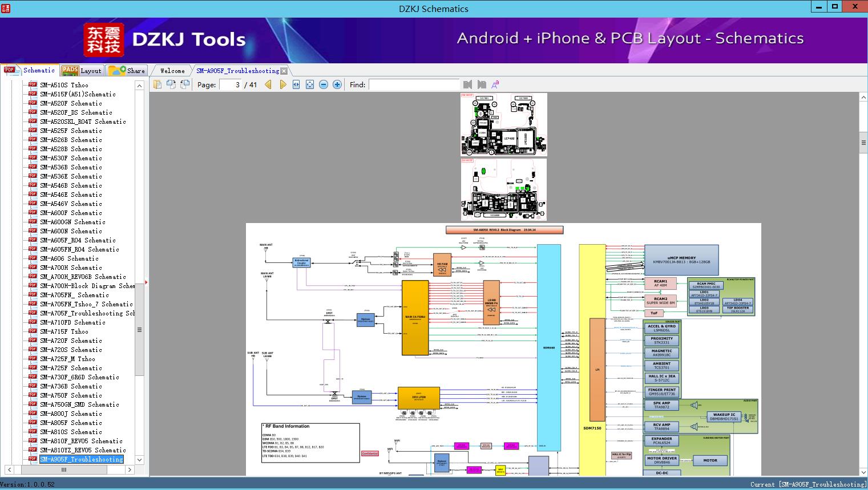Image resolution: width=868 pixels, height=490 pixels.
Task: Open SM-A546B Schematic
Action: pyautogui.click(x=71, y=185)
